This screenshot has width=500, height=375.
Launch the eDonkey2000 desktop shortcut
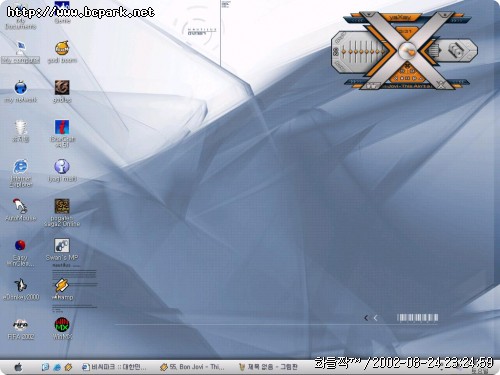pos(20,289)
